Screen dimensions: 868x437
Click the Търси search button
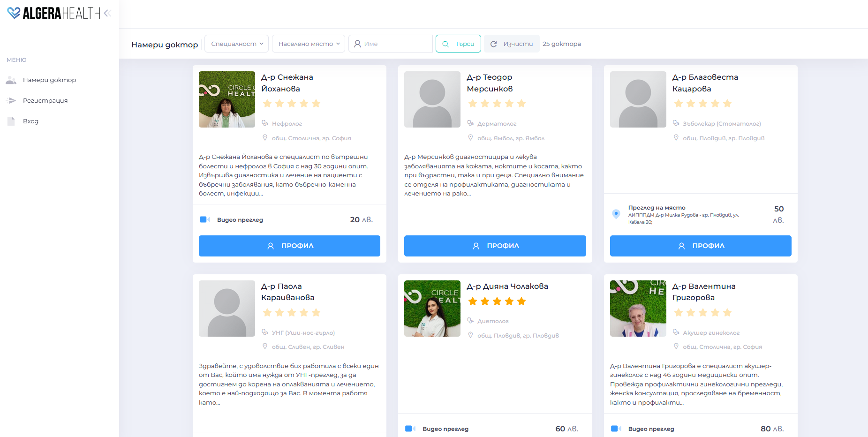coord(458,44)
